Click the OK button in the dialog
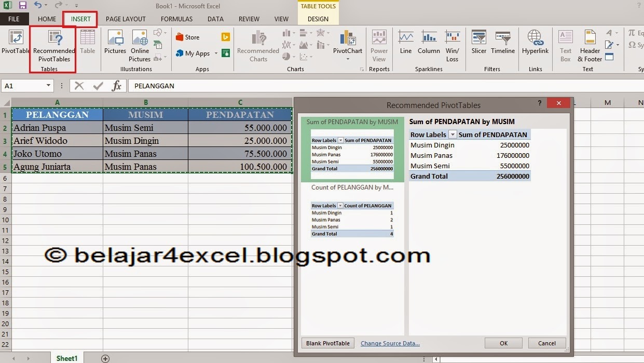The image size is (644, 363). [503, 343]
